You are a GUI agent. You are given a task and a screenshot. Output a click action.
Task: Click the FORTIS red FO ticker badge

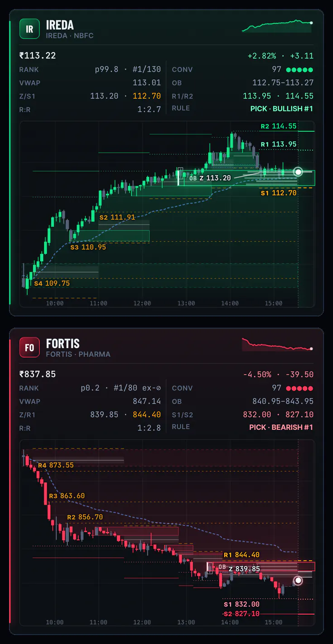click(29, 348)
